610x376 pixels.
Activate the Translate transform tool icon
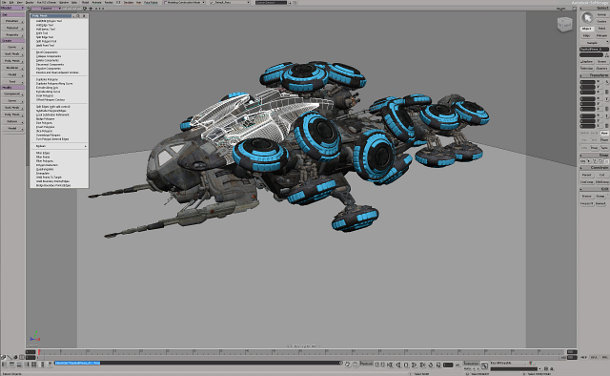click(x=606, y=116)
